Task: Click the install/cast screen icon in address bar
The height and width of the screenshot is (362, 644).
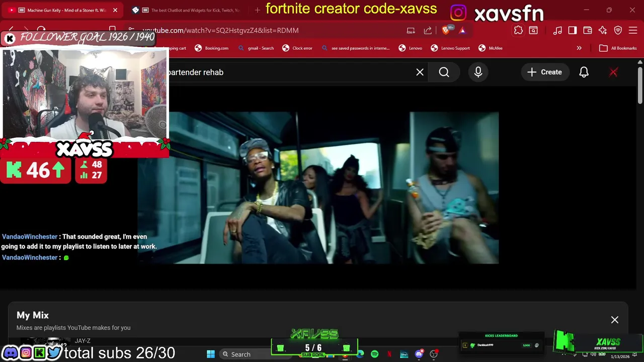Action: 411,30
